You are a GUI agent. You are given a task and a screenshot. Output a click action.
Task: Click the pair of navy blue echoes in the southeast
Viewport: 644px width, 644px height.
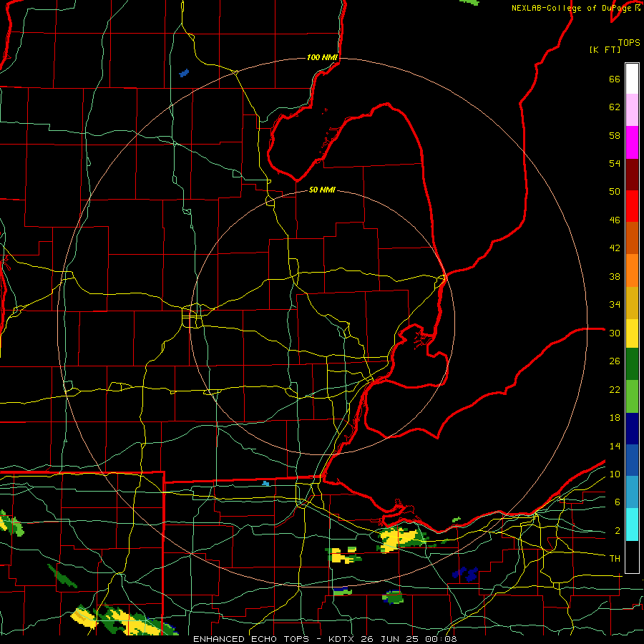pos(465,573)
